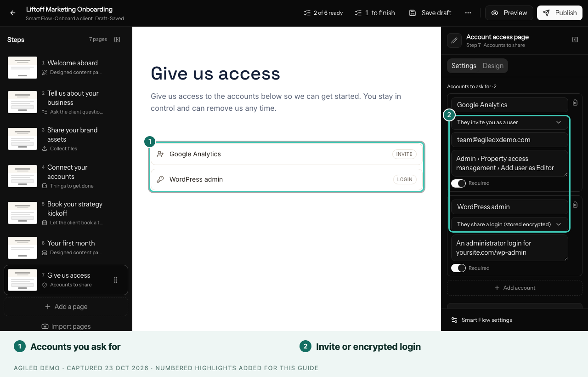This screenshot has width=588, height=377.
Task: Edit the team@agiledxdemo.com email field
Action: click(509, 140)
